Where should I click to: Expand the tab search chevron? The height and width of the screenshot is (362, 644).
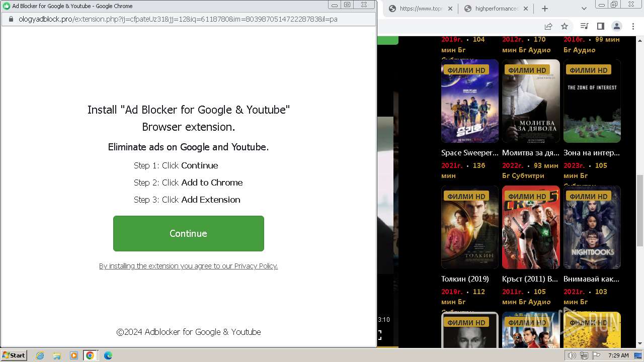coord(584,9)
